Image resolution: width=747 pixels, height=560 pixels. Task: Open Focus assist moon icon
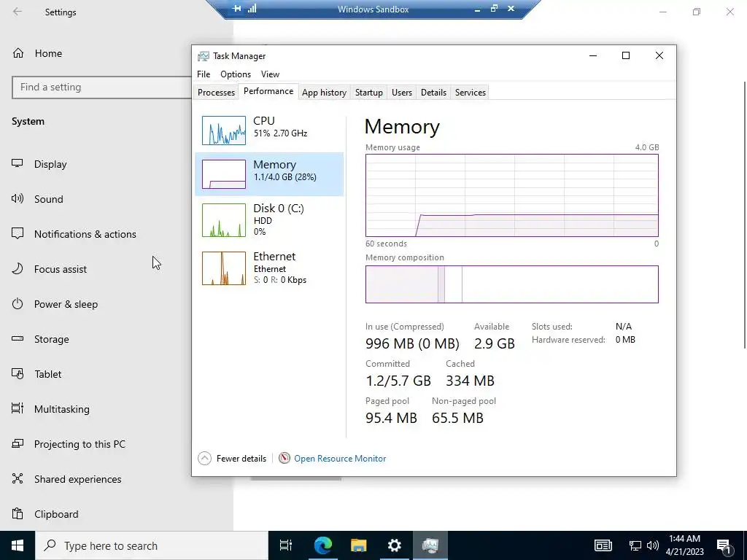pos(18,268)
